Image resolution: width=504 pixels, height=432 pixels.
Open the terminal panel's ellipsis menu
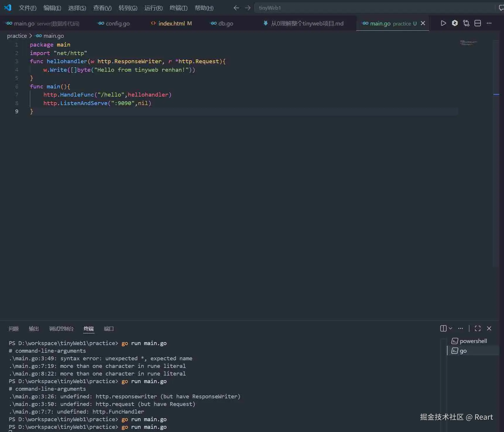click(x=461, y=328)
